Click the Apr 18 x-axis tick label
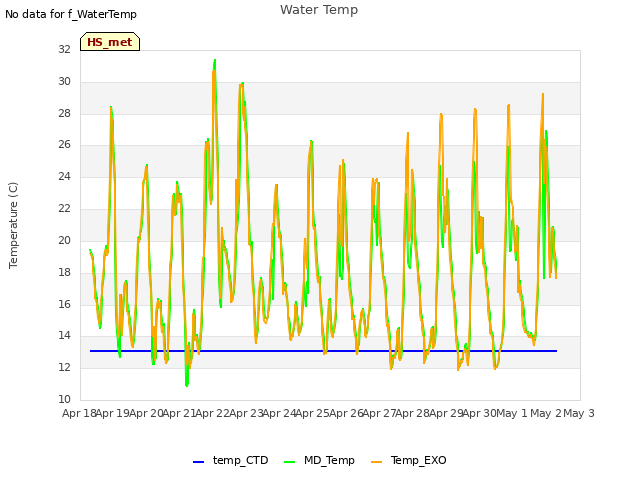This screenshot has height=480, width=640. [79, 413]
